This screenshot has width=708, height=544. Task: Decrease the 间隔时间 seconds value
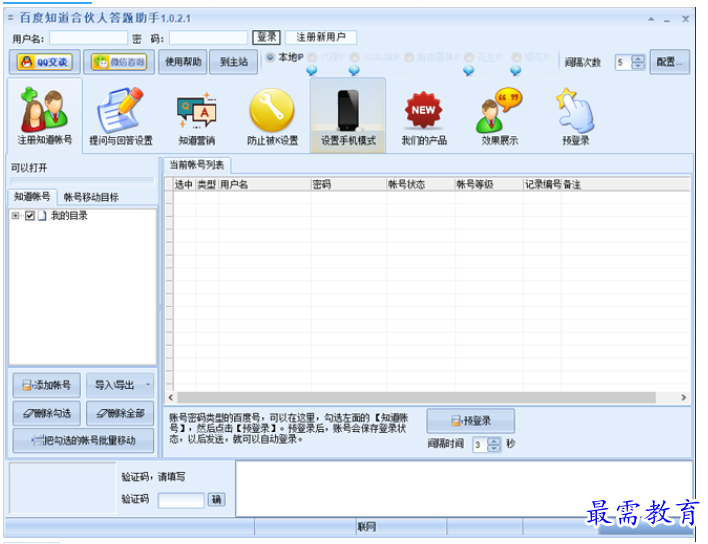[x=494, y=448]
